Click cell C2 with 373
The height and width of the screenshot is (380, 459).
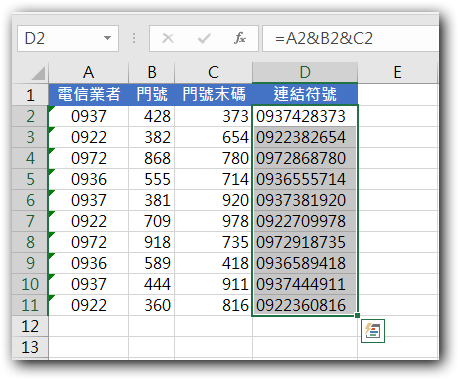point(213,116)
